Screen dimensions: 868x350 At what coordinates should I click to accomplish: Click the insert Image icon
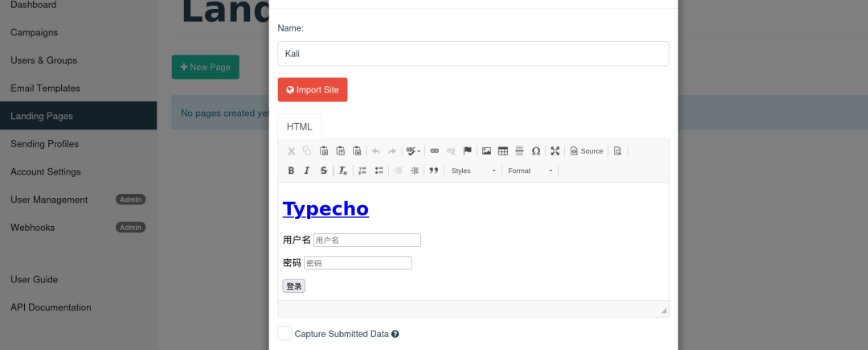[x=486, y=151]
